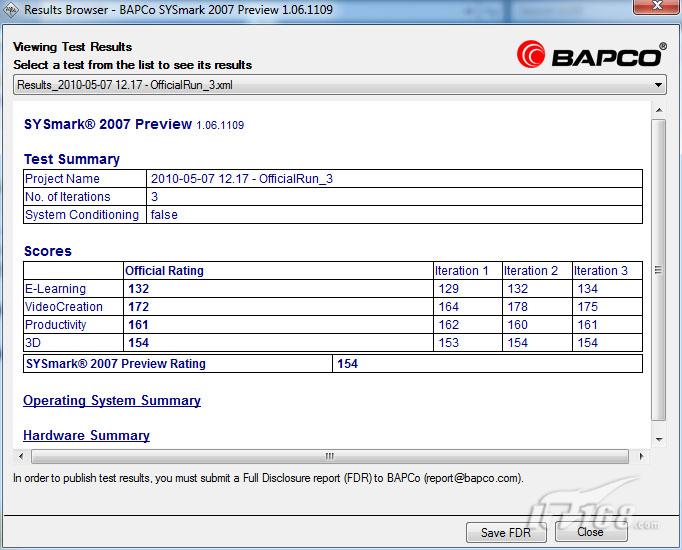Select the VideoCreation row label
The height and width of the screenshot is (550, 682).
click(x=64, y=307)
